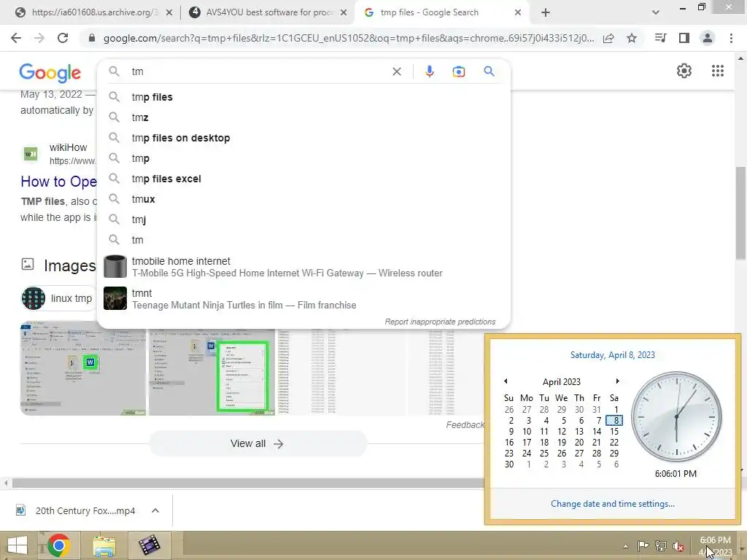The image size is (747, 560).
Task: Show hidden tray icons arrow
Action: tap(625, 546)
